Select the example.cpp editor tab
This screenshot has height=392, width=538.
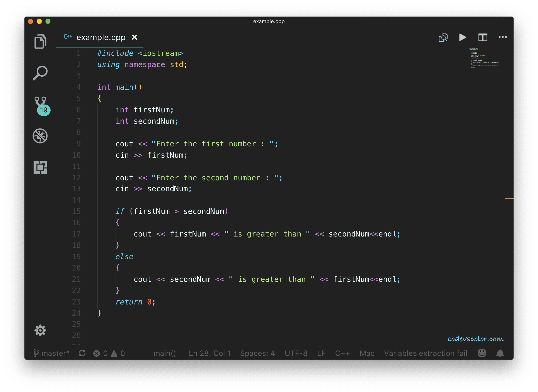[x=101, y=37]
